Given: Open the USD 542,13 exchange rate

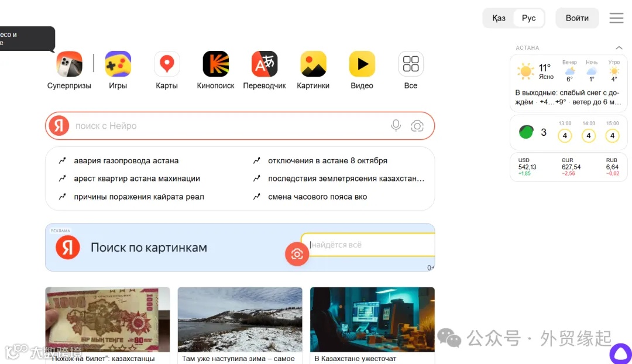Looking at the screenshot, I should (x=527, y=166).
